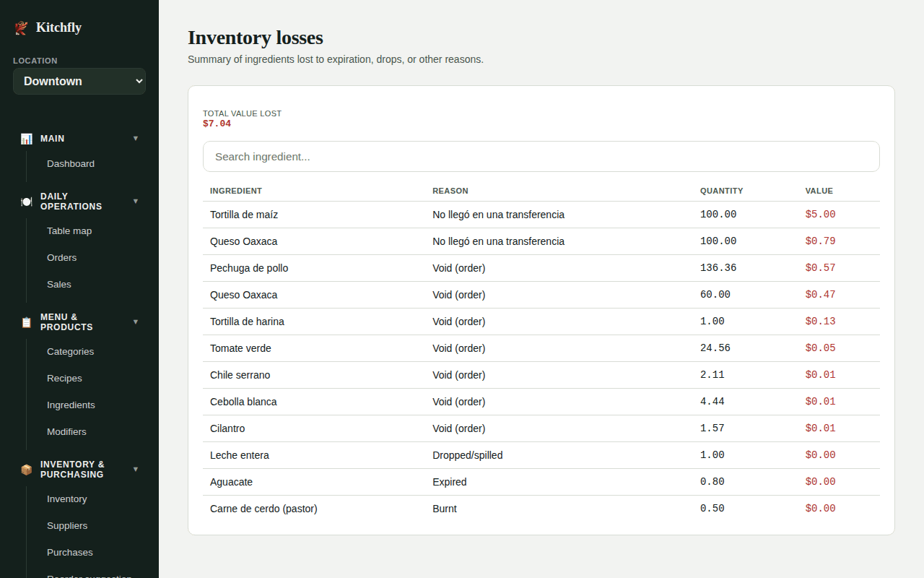Click the Inventory & Purchasing box icon
Image resolution: width=924 pixels, height=578 pixels.
pyautogui.click(x=27, y=470)
